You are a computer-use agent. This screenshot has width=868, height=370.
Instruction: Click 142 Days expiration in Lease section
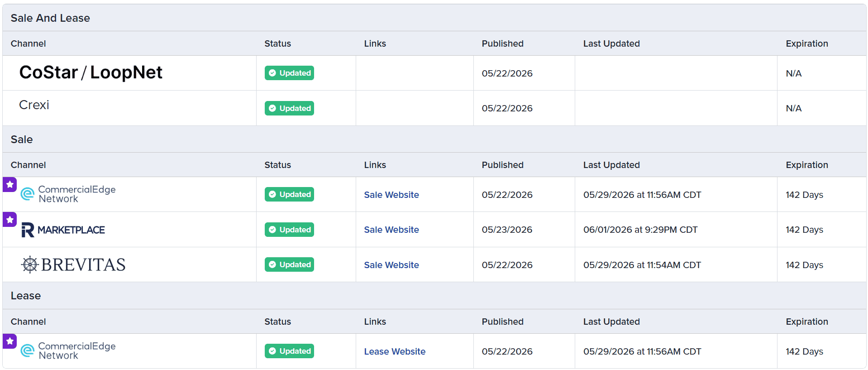805,351
